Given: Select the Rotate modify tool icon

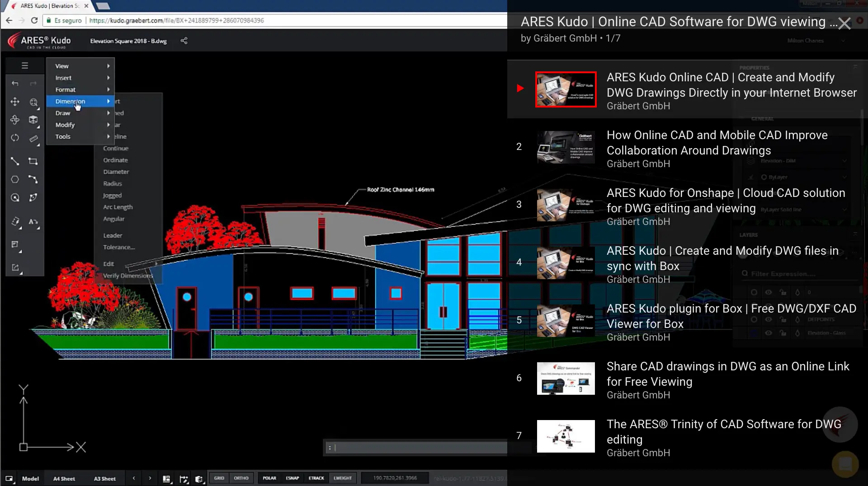Looking at the screenshot, I should 15,221.
